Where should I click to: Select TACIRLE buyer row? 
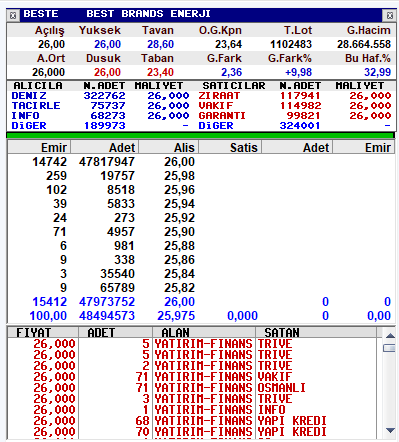click(x=101, y=106)
